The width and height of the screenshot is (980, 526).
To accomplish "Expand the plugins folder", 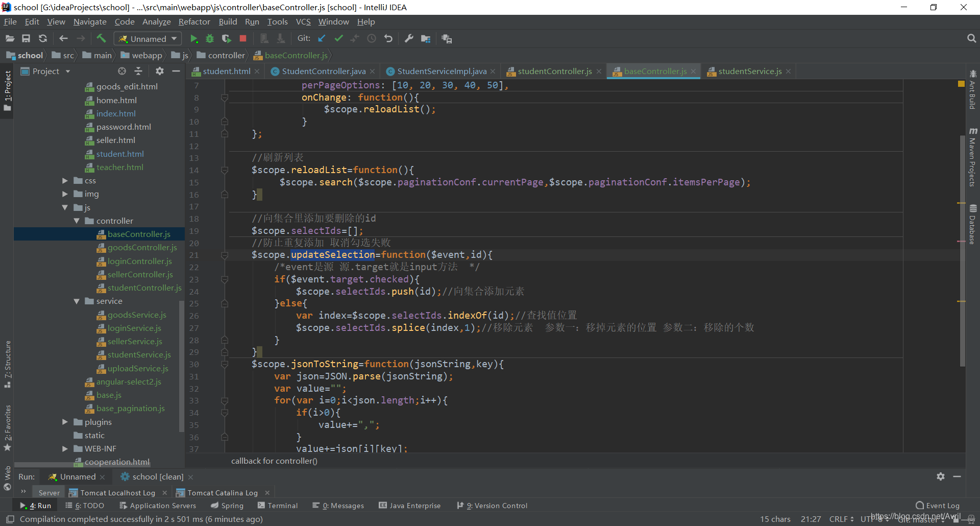I will coord(65,422).
